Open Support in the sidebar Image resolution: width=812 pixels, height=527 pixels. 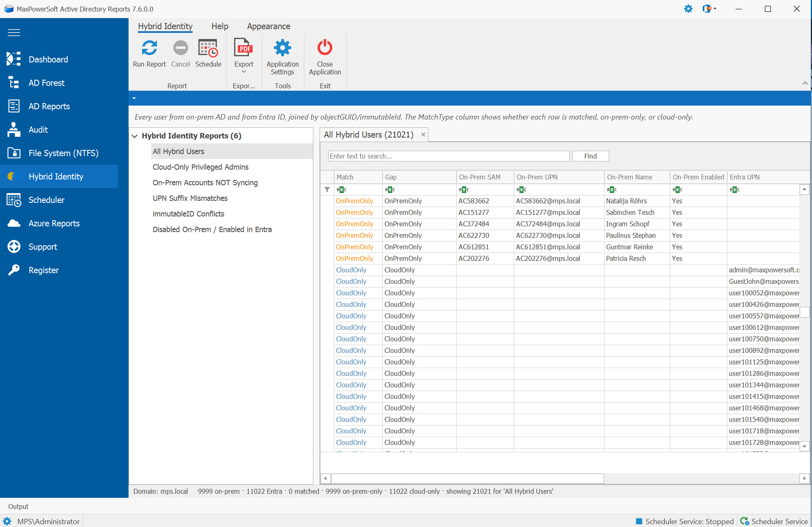coord(59,247)
